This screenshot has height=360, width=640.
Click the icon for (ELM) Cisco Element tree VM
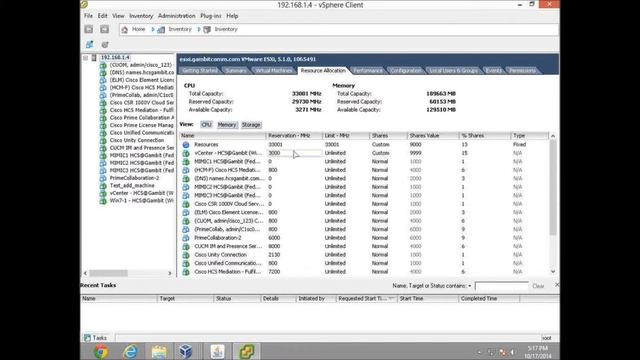click(103, 80)
